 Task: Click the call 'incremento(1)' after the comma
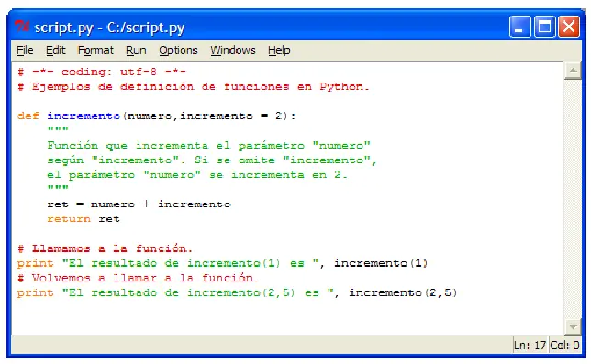click(x=381, y=263)
